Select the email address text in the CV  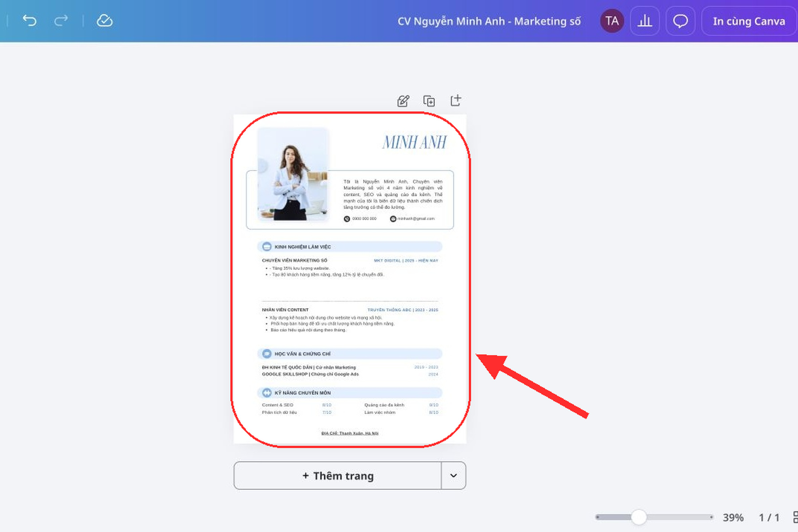(x=416, y=219)
